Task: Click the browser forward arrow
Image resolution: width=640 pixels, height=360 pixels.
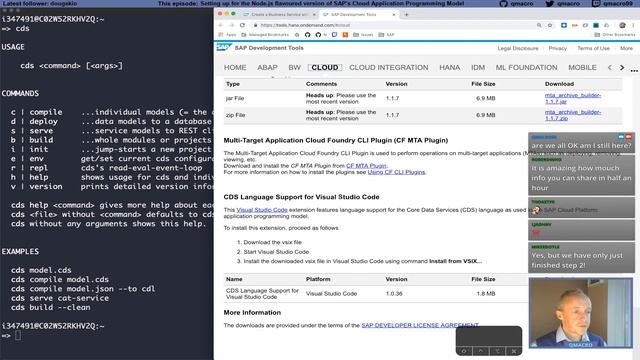Action: pyautogui.click(x=231, y=25)
